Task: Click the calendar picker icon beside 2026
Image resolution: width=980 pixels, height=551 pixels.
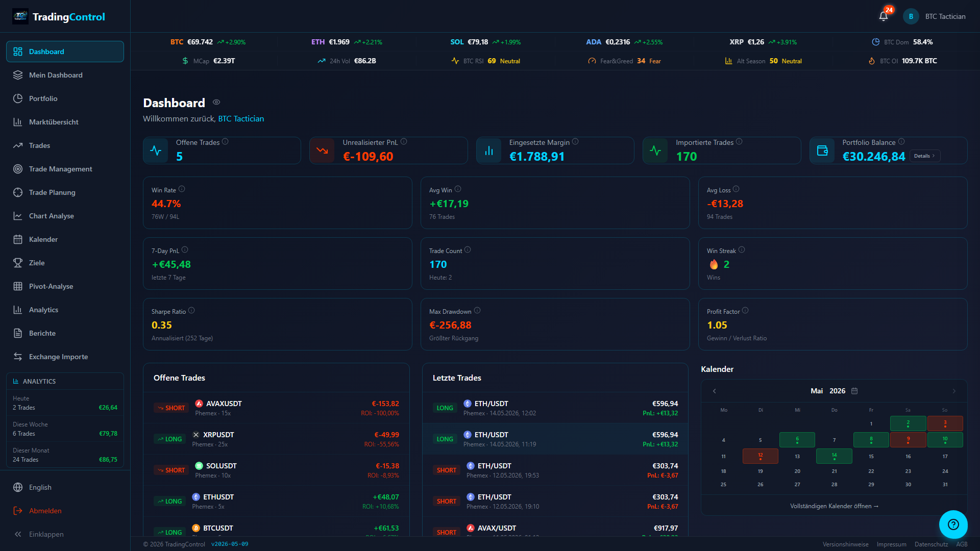Action: click(854, 391)
